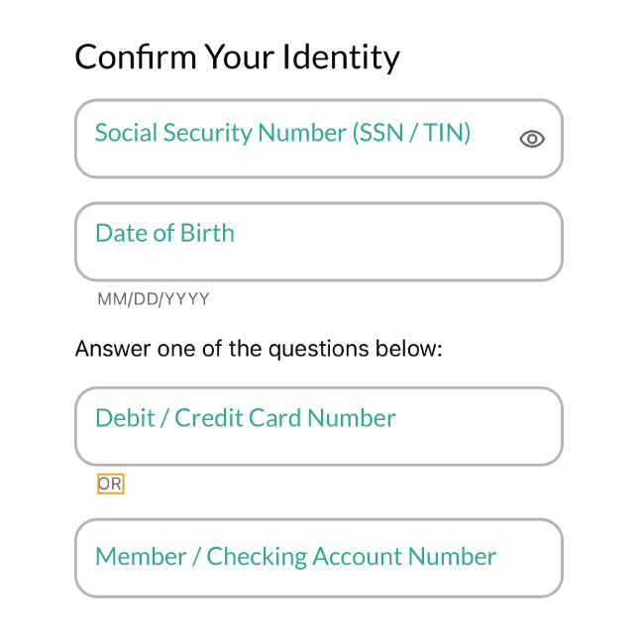This screenshot has width=644, height=644.
Task: Click into Debit / Credit Card Number field
Action: pyautogui.click(x=319, y=427)
